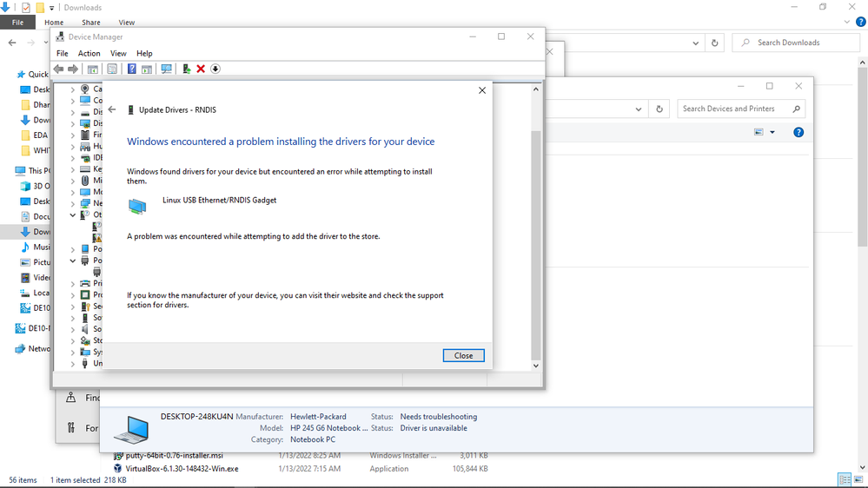This screenshot has height=488, width=868.
Task: Open the View menu in Device Manager
Action: [118, 54]
